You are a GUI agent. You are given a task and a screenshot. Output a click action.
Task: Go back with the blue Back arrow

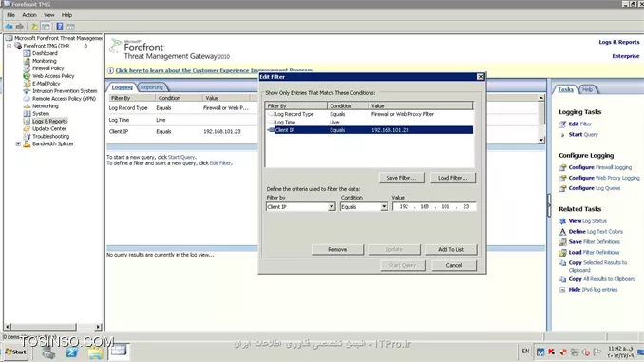9,27
